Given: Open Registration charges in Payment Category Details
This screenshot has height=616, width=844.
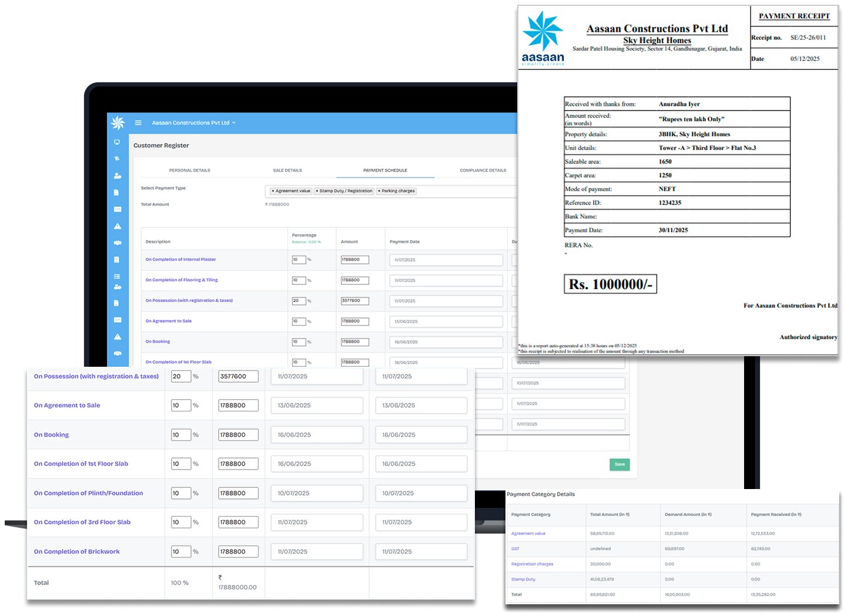Looking at the screenshot, I should click(532, 564).
